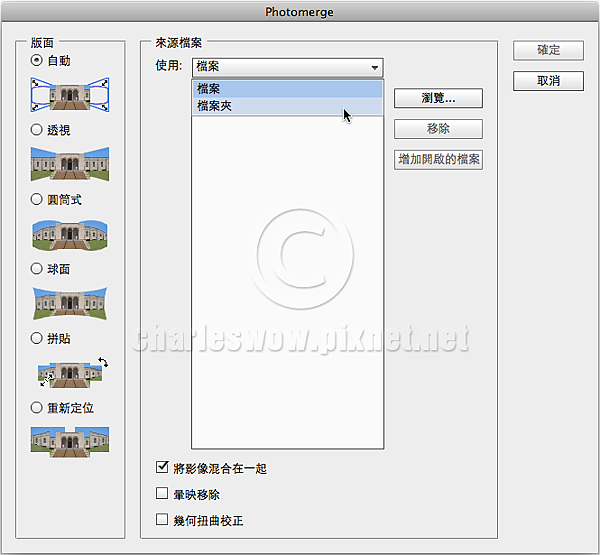Uncheck 將影像混合在一起 checkbox
This screenshot has height=555, width=600.
click(x=162, y=467)
